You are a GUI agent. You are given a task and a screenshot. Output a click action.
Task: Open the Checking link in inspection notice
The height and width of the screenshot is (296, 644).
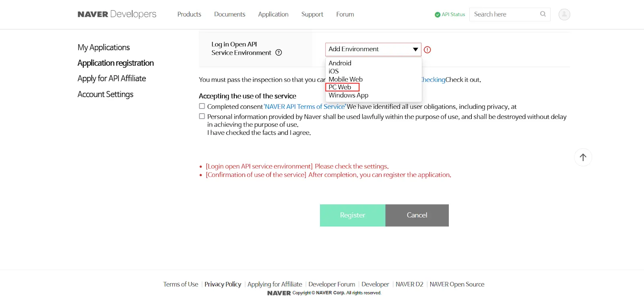pyautogui.click(x=433, y=80)
